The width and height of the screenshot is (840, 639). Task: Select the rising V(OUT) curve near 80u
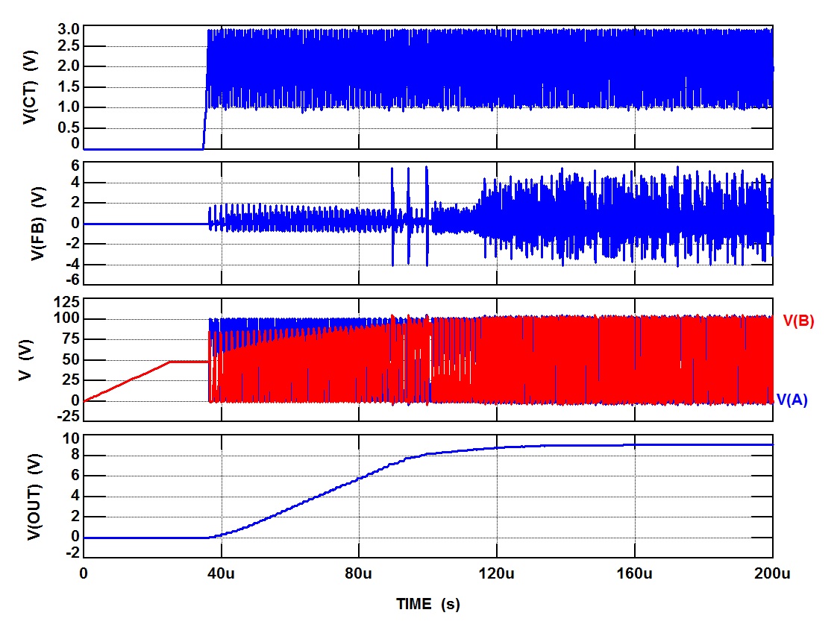(x=359, y=478)
